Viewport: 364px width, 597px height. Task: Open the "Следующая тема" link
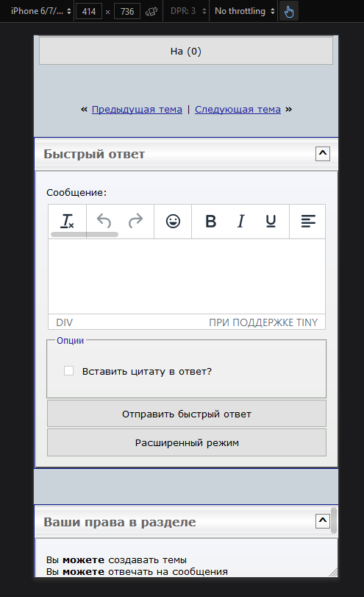pyautogui.click(x=238, y=110)
